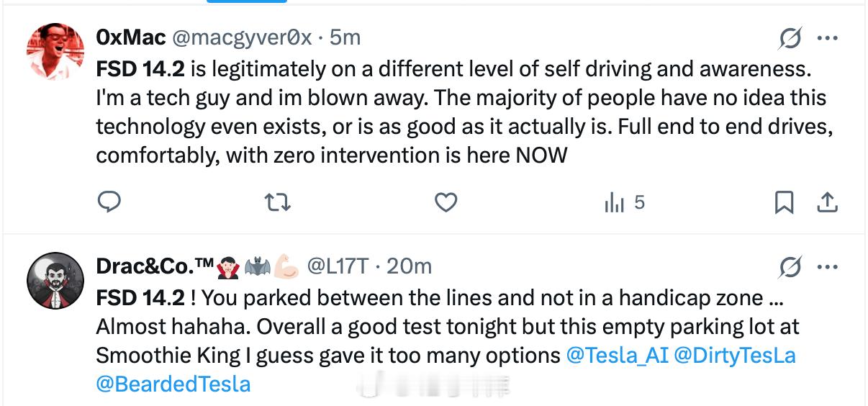The image size is (868, 406).
Task: Repost 0xMac's tweet
Action: pos(277,204)
